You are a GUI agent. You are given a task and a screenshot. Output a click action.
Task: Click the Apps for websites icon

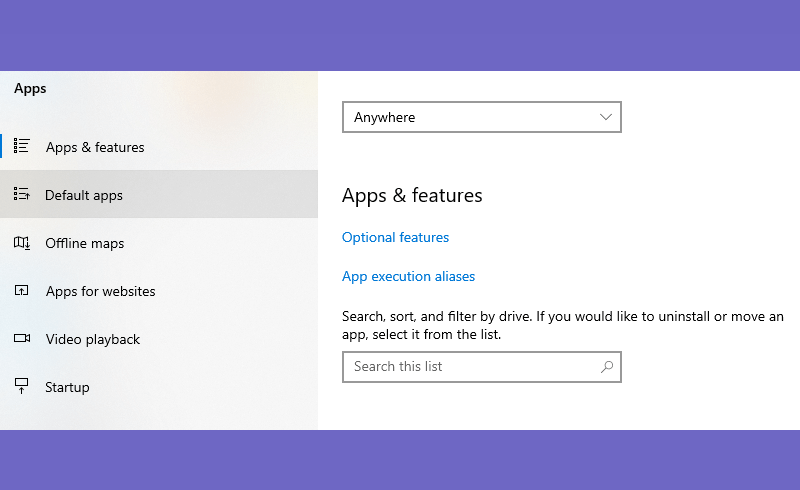(x=21, y=290)
